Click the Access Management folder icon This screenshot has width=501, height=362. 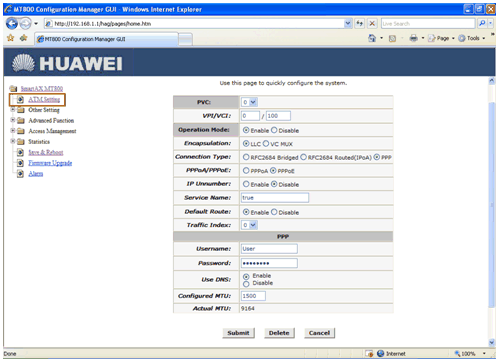[21, 131]
